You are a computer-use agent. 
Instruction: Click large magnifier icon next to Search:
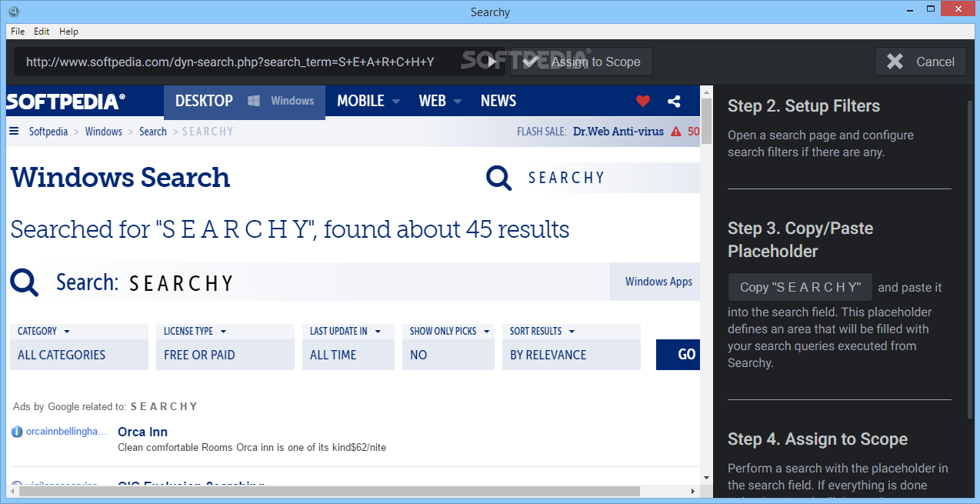pyautogui.click(x=25, y=282)
